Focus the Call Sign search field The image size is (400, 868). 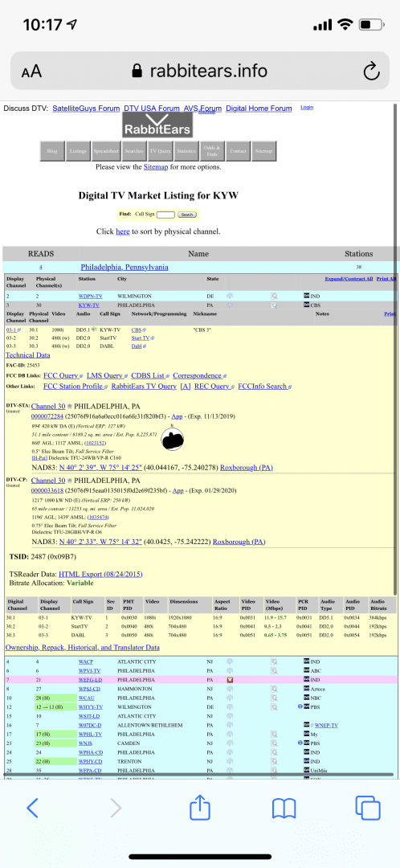(x=166, y=215)
